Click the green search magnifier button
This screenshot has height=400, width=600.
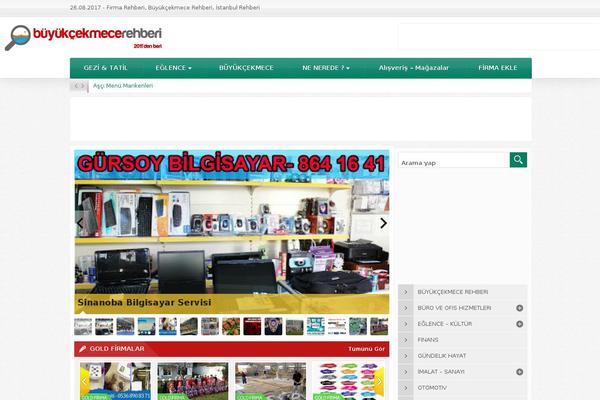[x=518, y=160]
